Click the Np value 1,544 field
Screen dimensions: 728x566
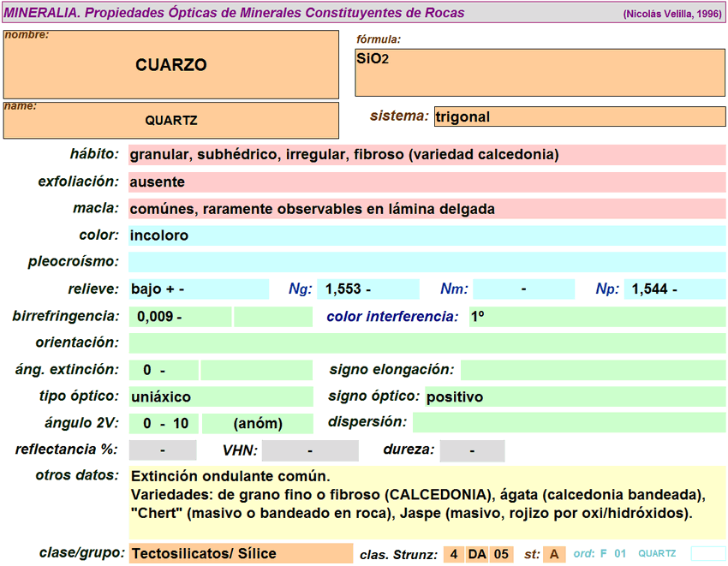click(x=674, y=289)
